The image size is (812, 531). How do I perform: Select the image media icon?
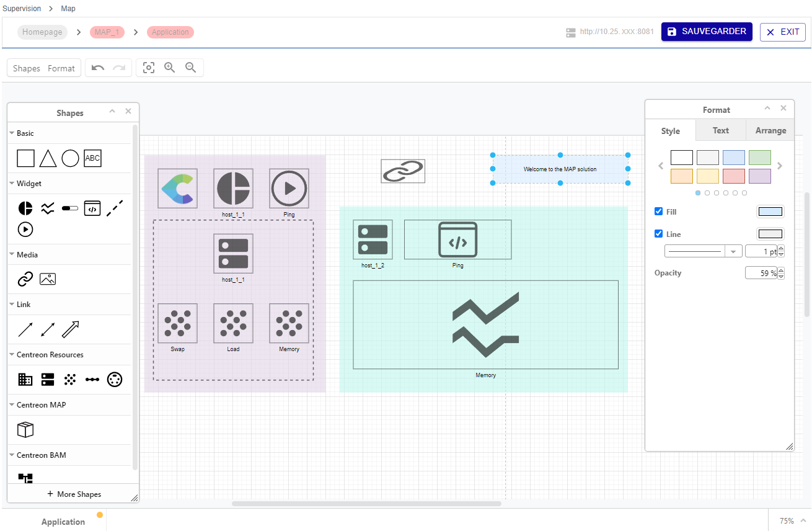tap(48, 279)
